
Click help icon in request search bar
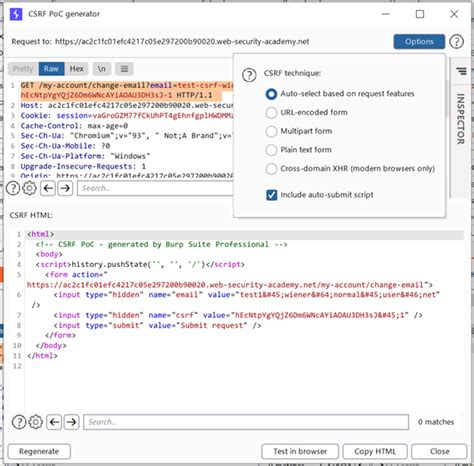13,188
